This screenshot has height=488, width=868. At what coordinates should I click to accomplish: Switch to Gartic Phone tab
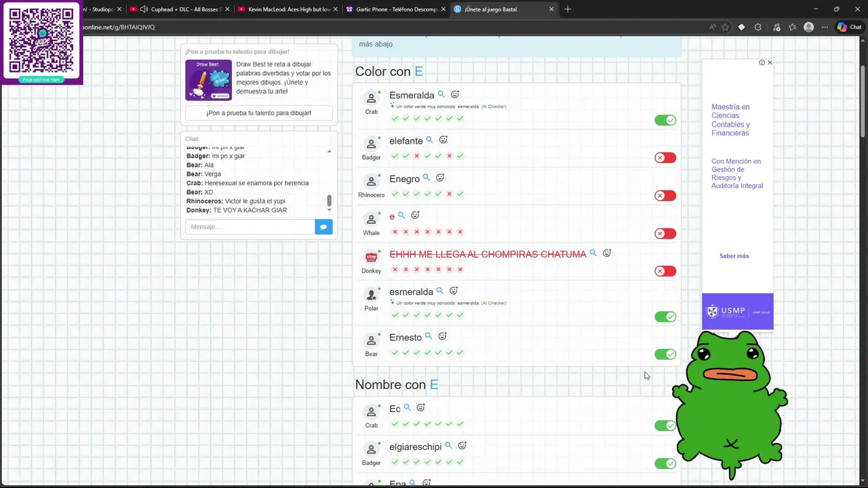[x=396, y=9]
